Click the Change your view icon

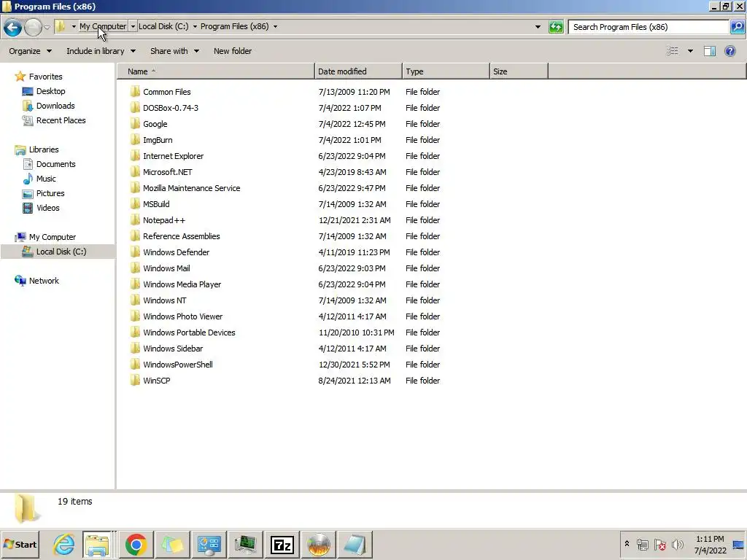[x=672, y=51]
